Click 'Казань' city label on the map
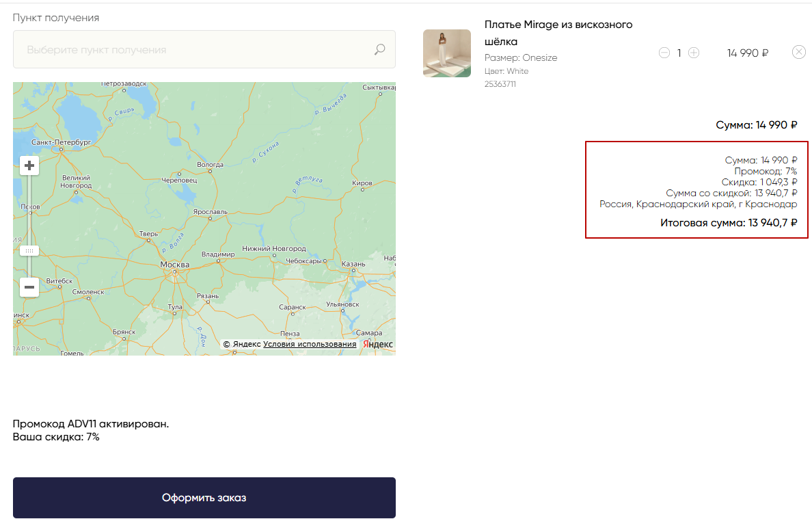The image size is (812, 519). tap(353, 264)
